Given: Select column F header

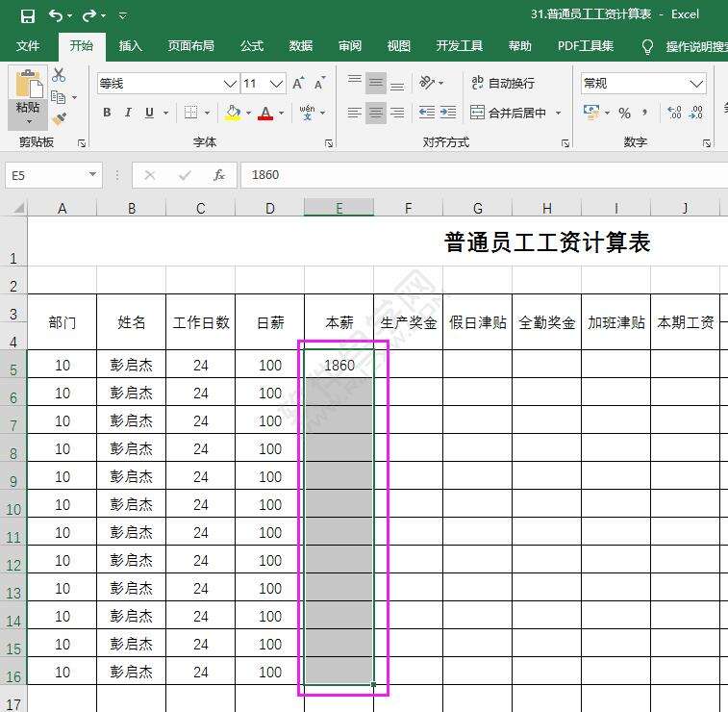Looking at the screenshot, I should pyautogui.click(x=408, y=208).
